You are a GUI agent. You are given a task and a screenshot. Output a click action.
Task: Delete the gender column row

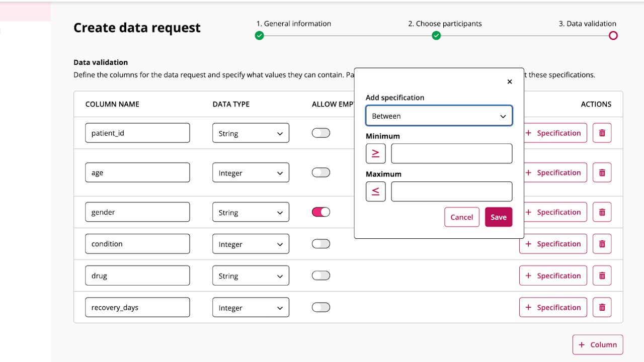[602, 212]
